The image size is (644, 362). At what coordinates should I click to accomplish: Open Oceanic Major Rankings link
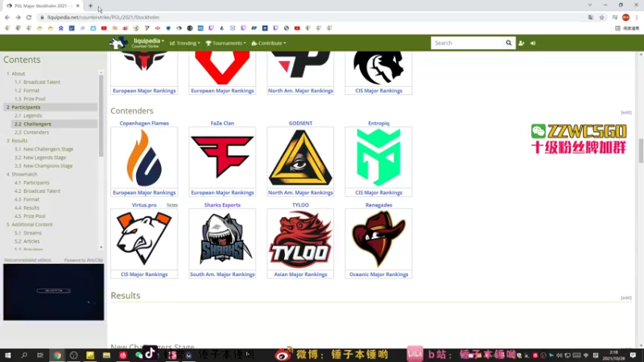tap(378, 274)
